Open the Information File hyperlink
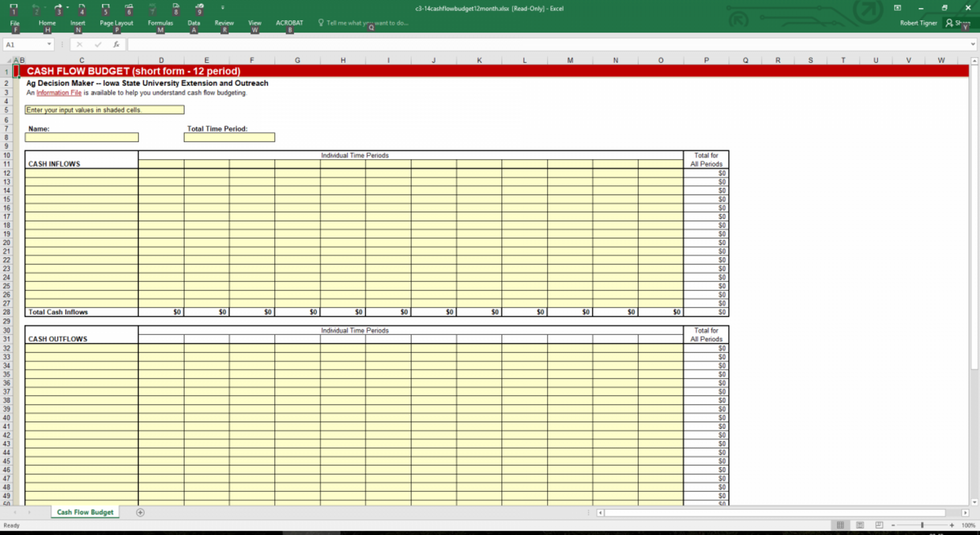 [x=59, y=93]
